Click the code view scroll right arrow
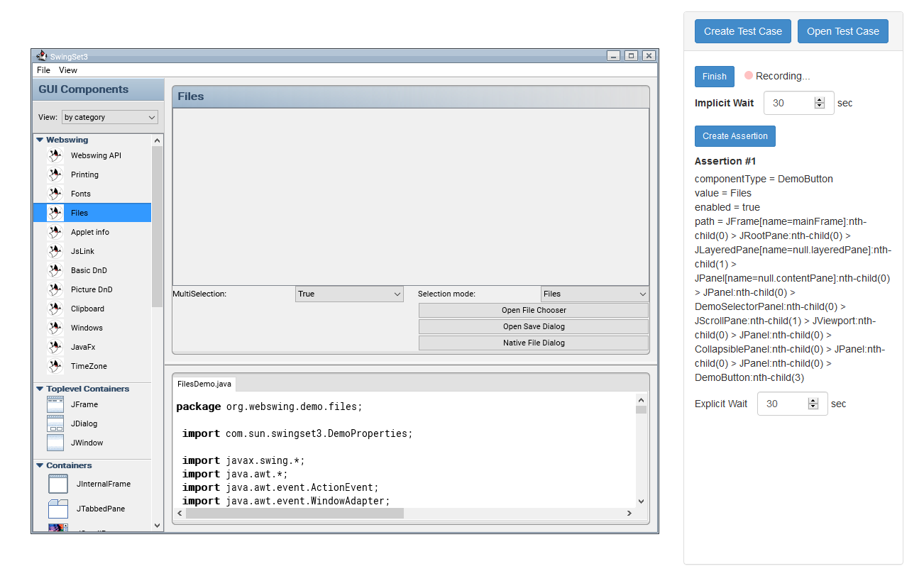 (629, 513)
